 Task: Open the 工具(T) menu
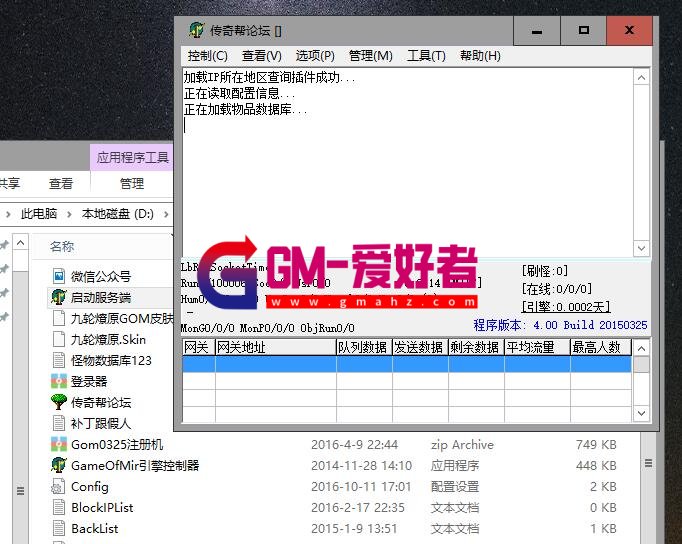(426, 56)
